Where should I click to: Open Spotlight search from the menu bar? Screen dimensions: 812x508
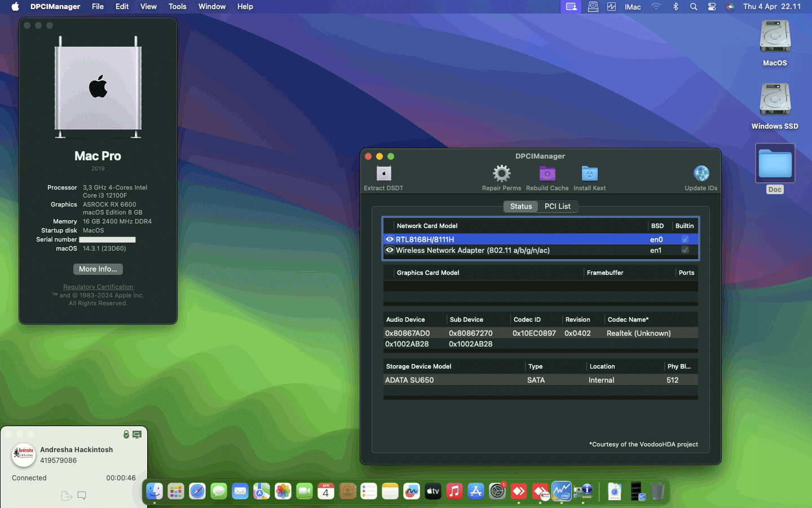[693, 7]
